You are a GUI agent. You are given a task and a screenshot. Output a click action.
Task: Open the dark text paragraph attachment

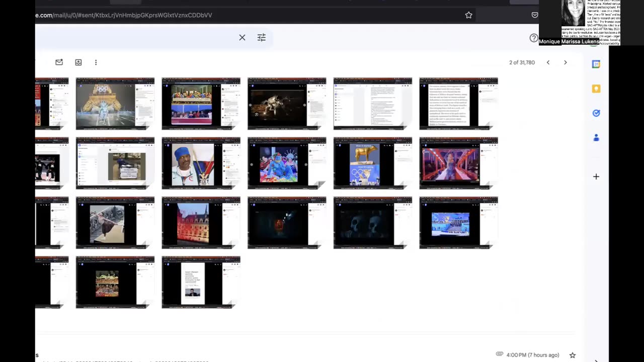coord(458,104)
